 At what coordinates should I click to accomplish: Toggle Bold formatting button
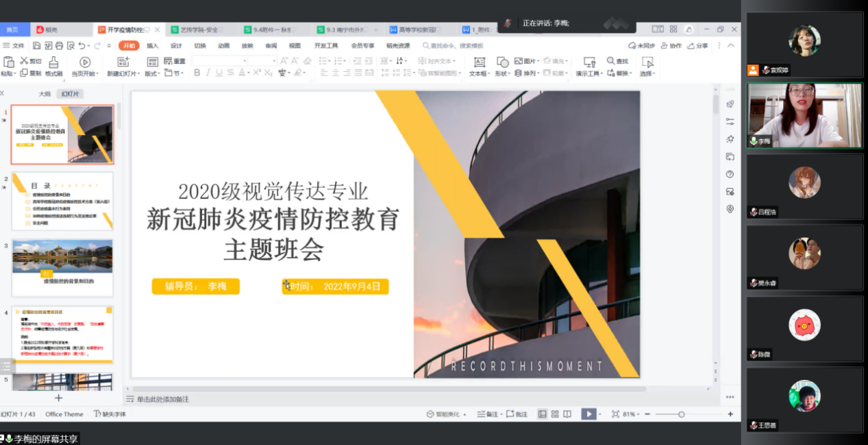click(x=197, y=73)
